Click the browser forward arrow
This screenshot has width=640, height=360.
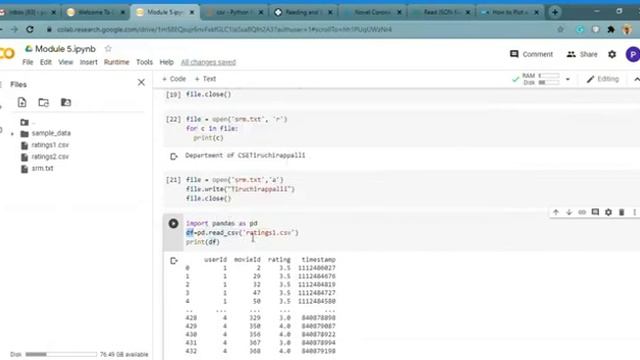(x=14, y=29)
